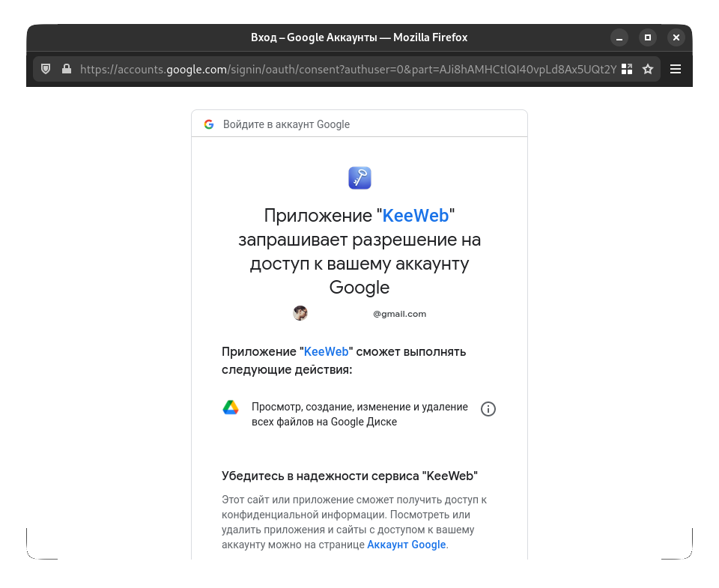Click the padlock site security icon
This screenshot has width=719, height=588.
(67, 69)
